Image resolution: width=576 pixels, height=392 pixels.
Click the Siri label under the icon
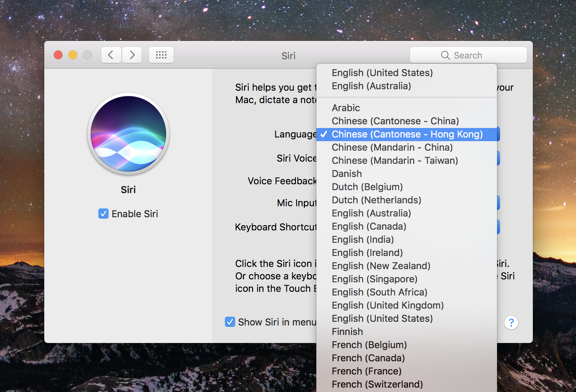coord(128,189)
